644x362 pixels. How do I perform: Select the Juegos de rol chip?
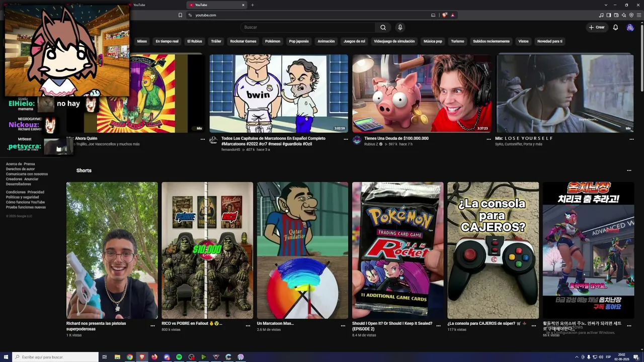(x=354, y=41)
